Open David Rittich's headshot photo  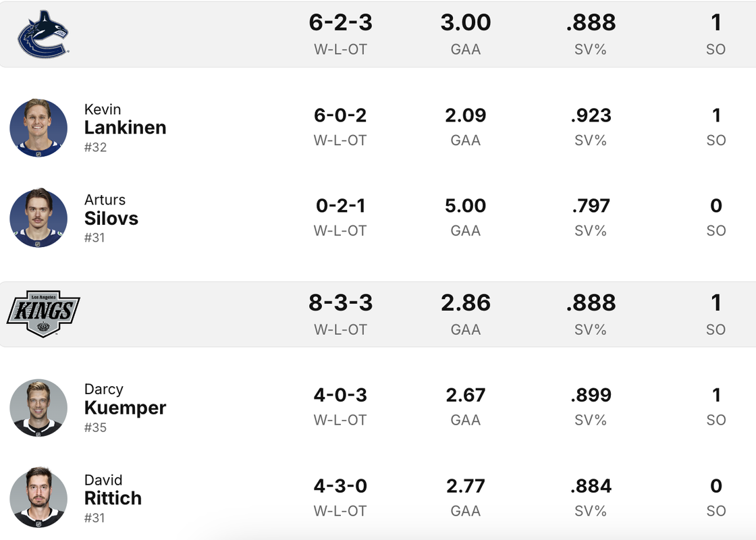(x=38, y=497)
